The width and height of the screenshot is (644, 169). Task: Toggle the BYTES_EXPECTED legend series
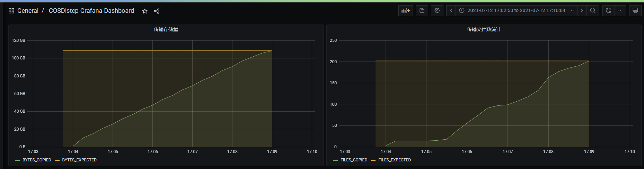[79, 160]
